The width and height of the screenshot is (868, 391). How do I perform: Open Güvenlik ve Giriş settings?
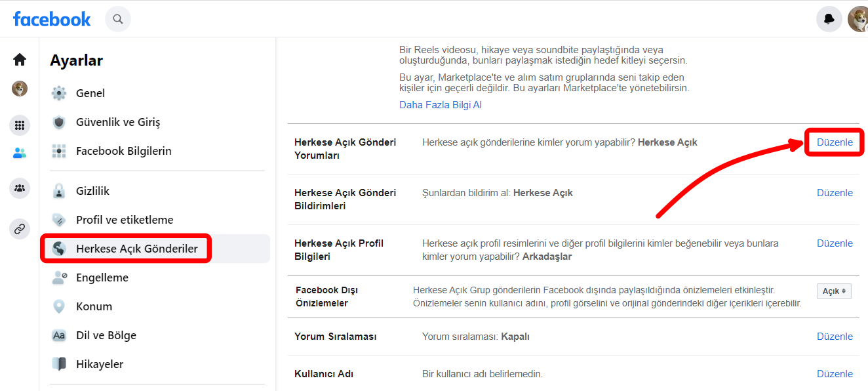[x=118, y=122]
